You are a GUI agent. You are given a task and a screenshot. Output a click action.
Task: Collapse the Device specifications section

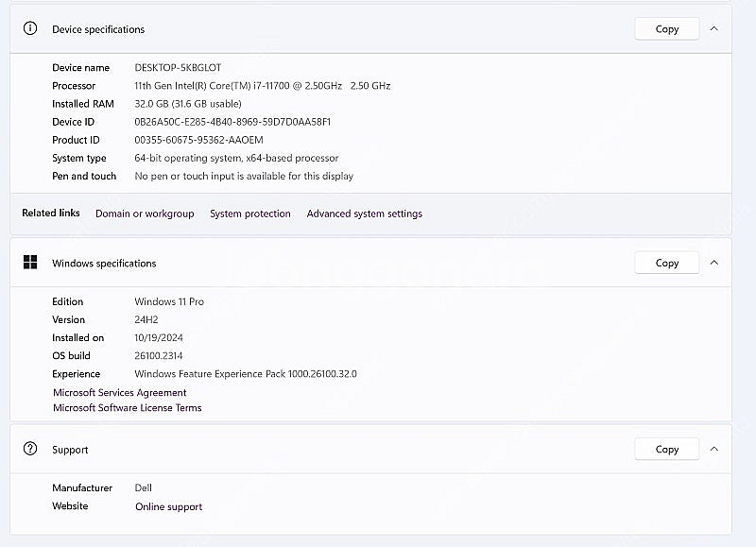pyautogui.click(x=714, y=29)
